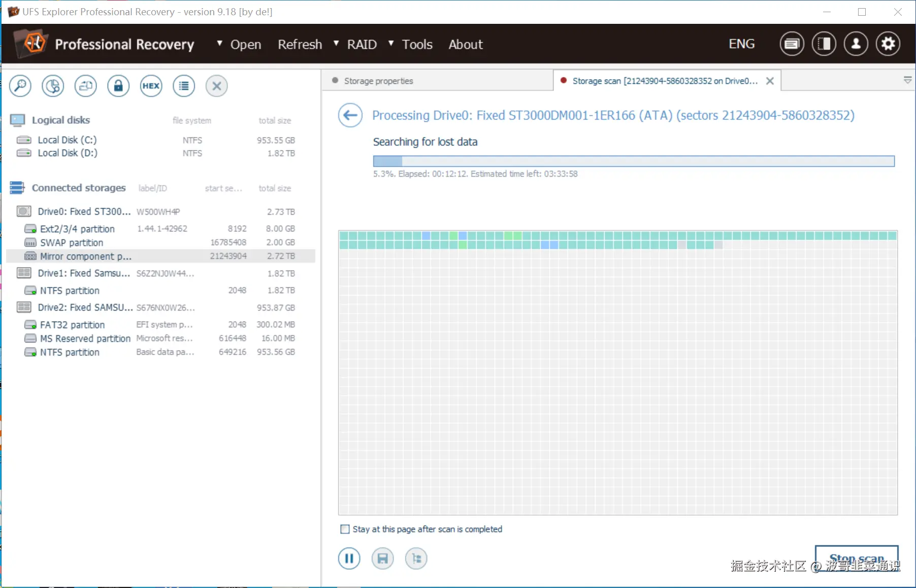Select Local Disk (C:) in logical disks

(160, 140)
